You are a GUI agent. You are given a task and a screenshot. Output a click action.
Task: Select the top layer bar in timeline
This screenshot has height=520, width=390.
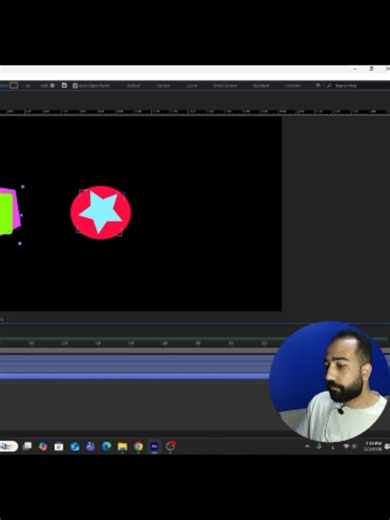pyautogui.click(x=135, y=358)
